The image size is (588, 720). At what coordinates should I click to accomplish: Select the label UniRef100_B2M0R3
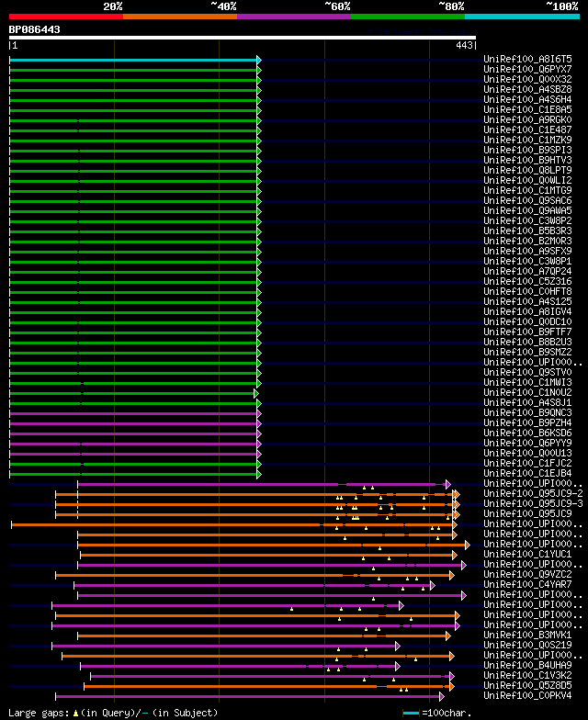(527, 241)
